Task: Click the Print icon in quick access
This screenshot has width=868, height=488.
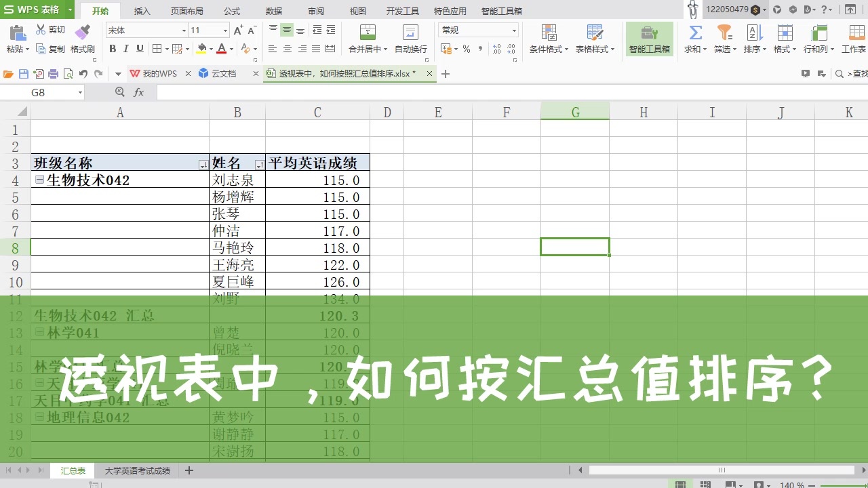Action: point(54,74)
